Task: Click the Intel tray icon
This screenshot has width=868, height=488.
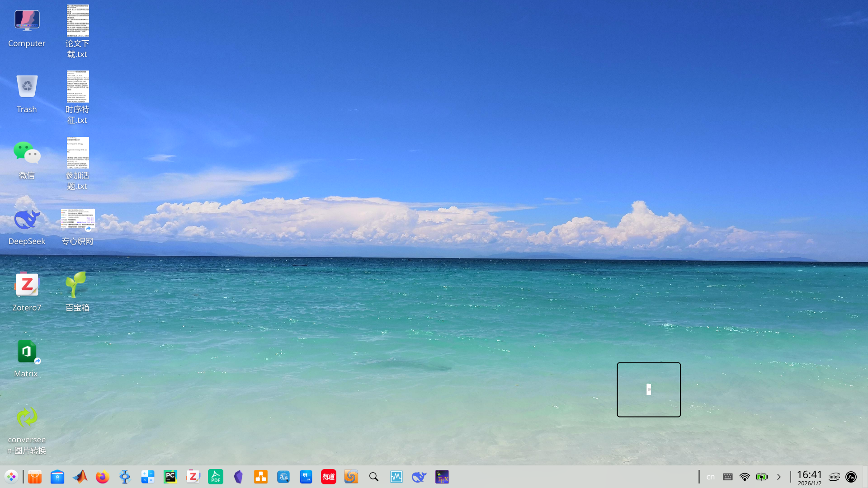Action: coord(834,477)
